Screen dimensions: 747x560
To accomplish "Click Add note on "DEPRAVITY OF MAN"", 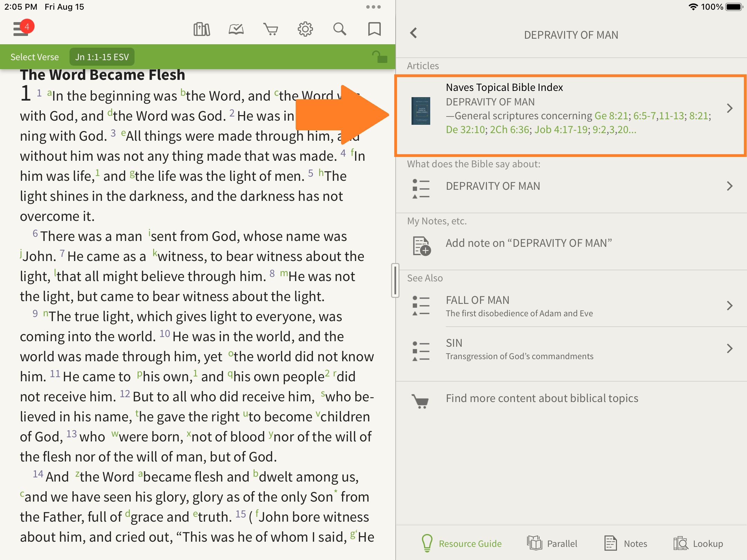I will pyautogui.click(x=528, y=243).
